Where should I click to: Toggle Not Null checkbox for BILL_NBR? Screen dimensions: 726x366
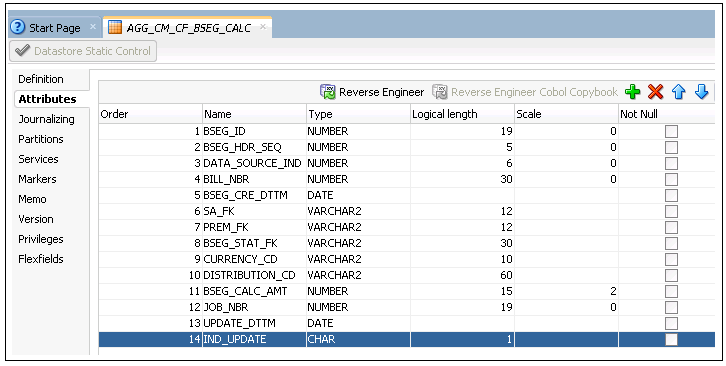pos(671,179)
